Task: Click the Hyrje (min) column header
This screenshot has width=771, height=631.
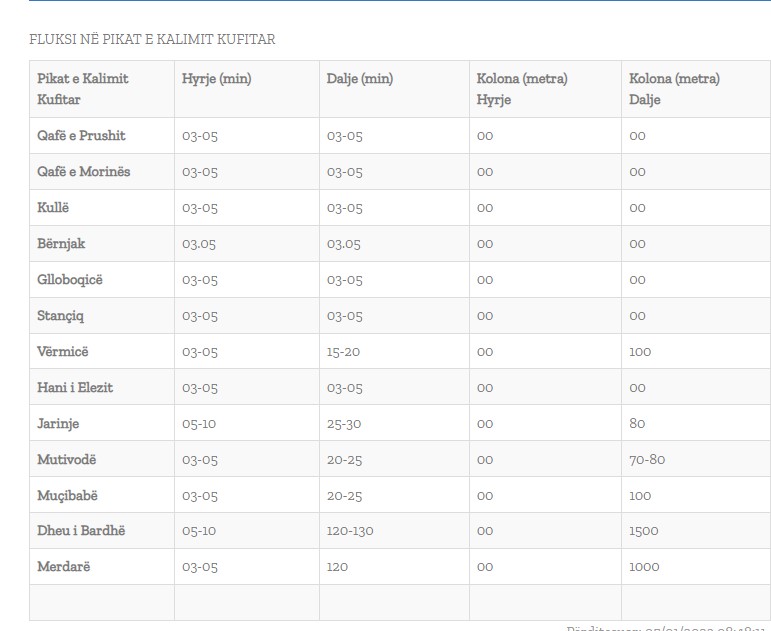Action: coord(217,79)
